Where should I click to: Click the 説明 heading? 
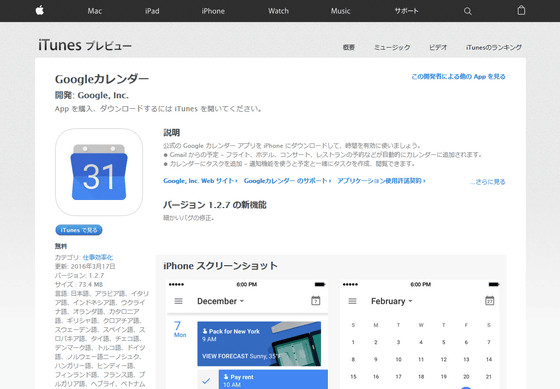point(171,133)
